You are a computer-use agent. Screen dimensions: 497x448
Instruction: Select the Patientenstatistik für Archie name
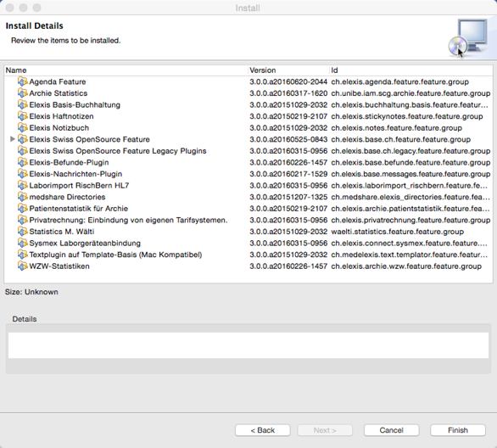tap(79, 209)
